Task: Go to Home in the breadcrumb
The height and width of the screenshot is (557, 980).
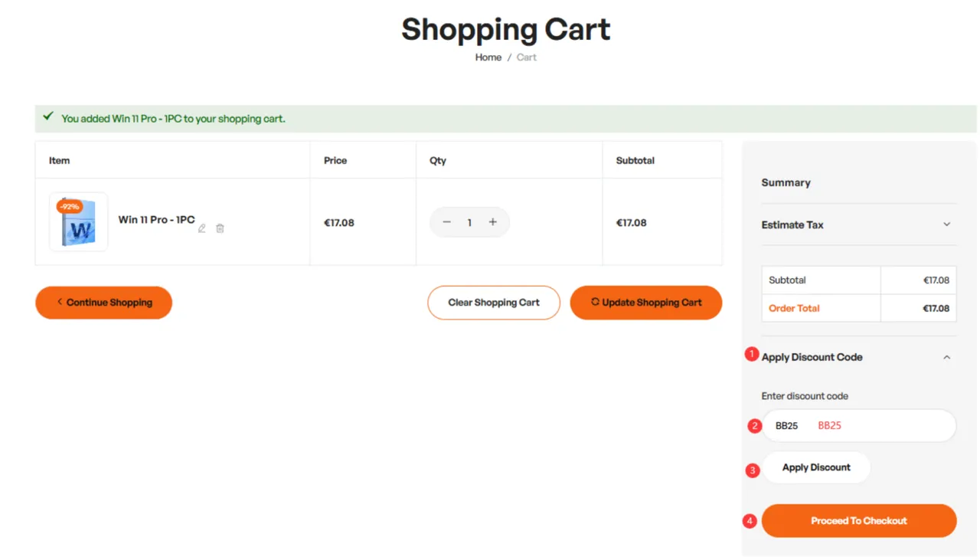Action: click(x=488, y=57)
